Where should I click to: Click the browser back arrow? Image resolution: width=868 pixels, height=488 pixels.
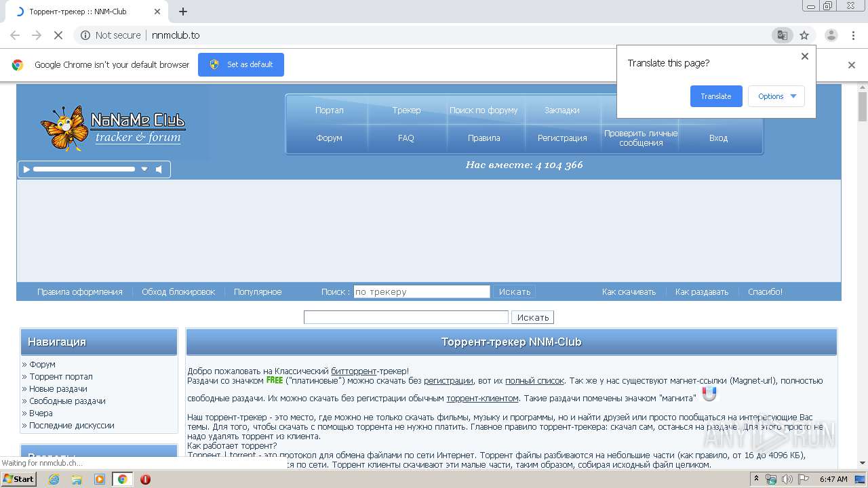(x=15, y=35)
